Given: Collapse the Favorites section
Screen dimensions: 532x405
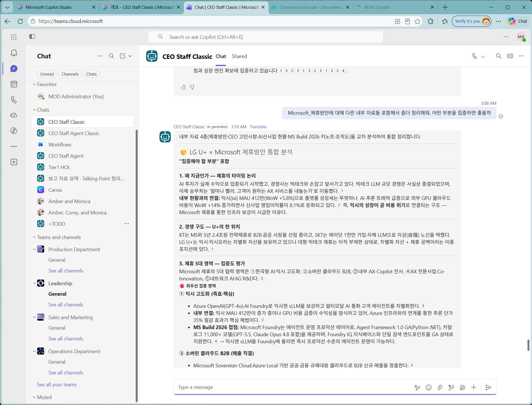Looking at the screenshot, I should 34,84.
